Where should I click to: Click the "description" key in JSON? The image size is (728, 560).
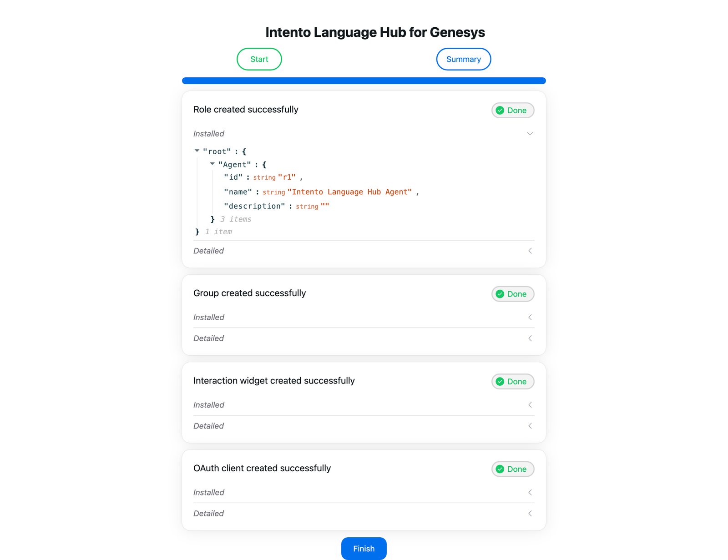254,206
